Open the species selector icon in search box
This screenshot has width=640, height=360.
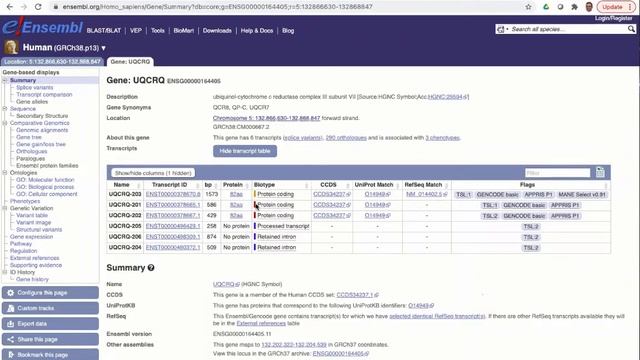coord(502,29)
